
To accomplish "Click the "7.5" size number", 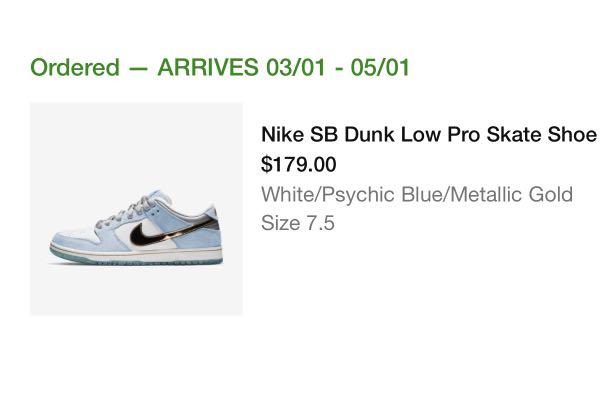I will [320, 223].
